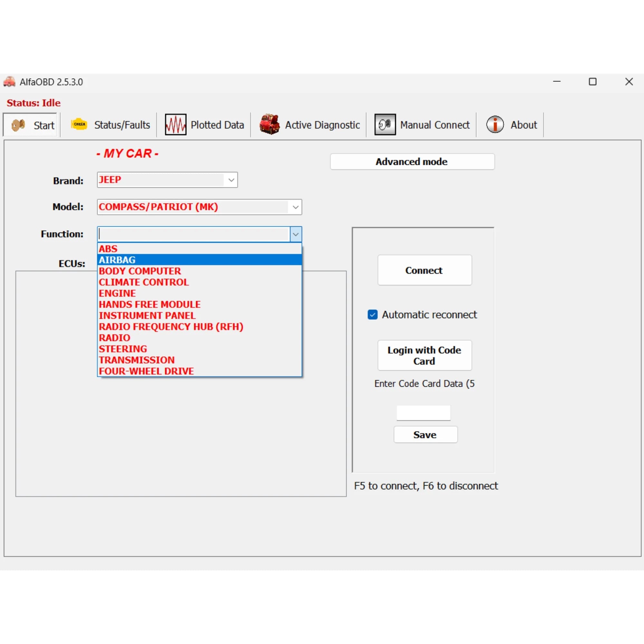
Task: Focus the code card data input field
Action: click(423, 413)
